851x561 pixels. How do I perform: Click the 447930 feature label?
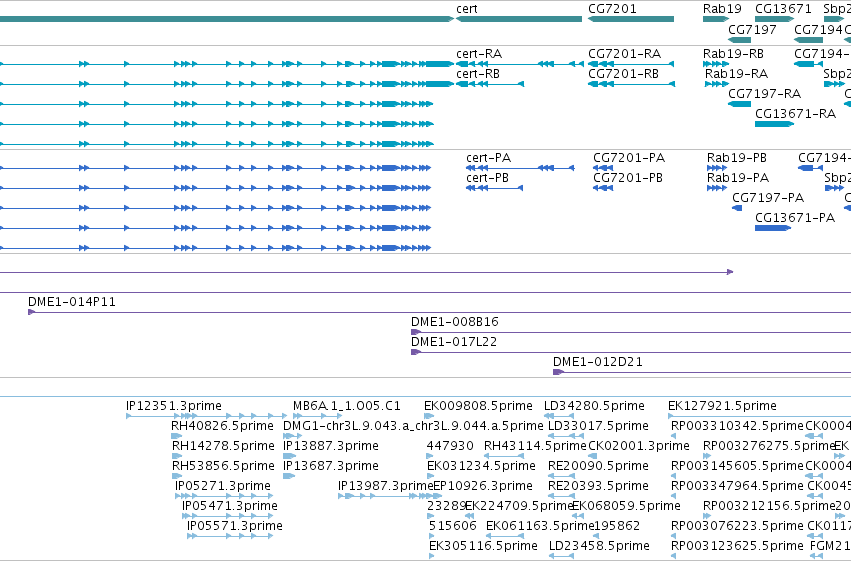coord(450,446)
